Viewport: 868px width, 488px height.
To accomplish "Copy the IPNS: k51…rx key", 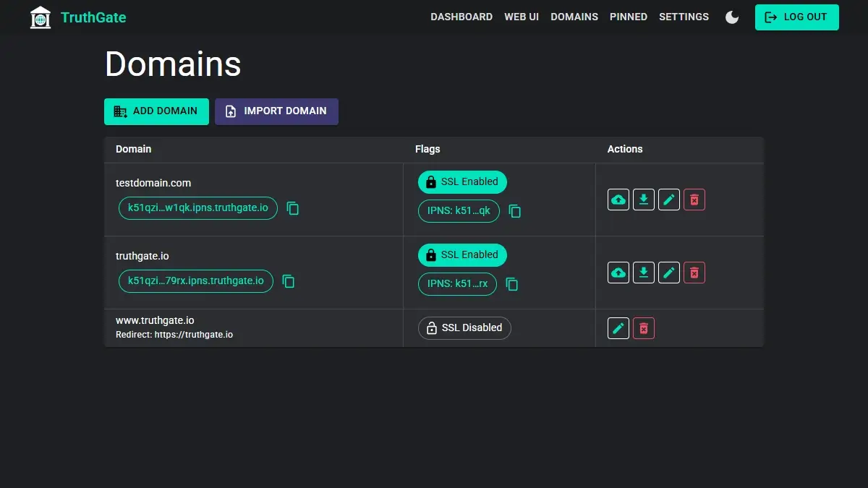I will click(x=512, y=284).
